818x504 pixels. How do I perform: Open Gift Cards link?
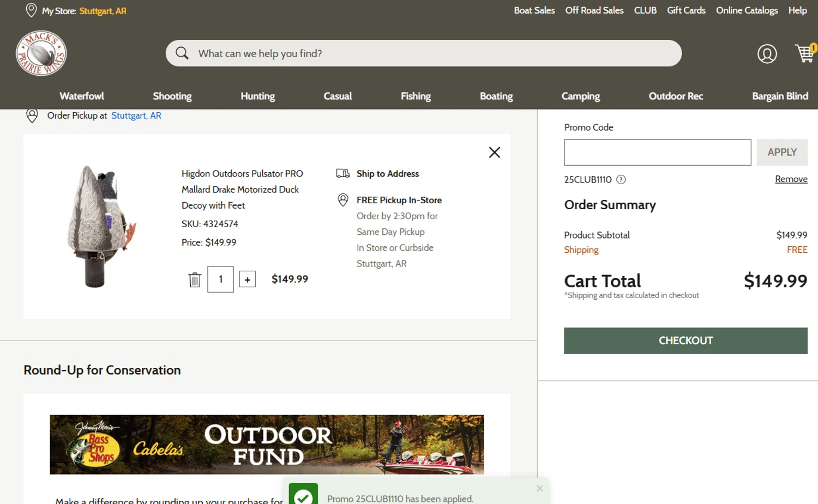point(686,10)
